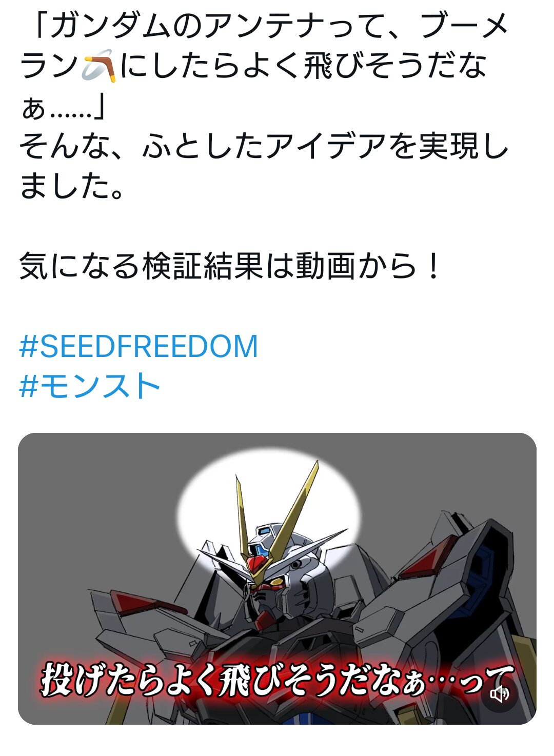Image resolution: width=554 pixels, height=756 pixels.
Task: Tap the text にしたらよく飛びそうだな
Action: pyautogui.click(x=303, y=67)
